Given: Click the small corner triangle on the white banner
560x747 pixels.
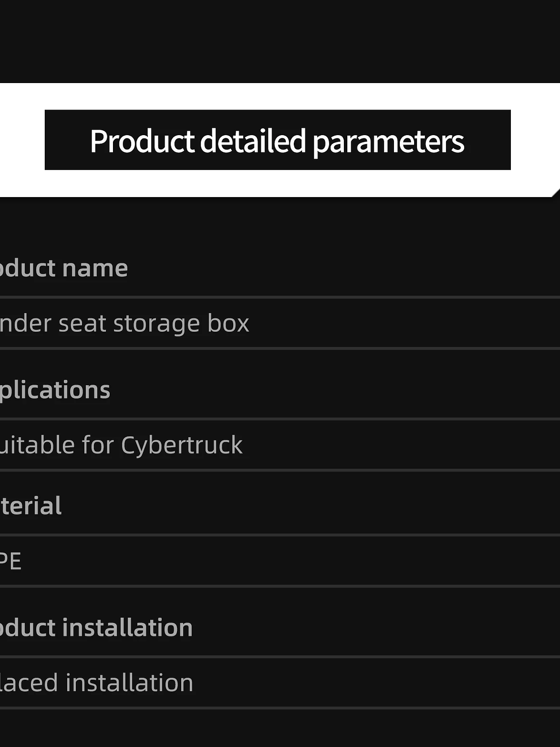Looking at the screenshot, I should pos(557,193).
